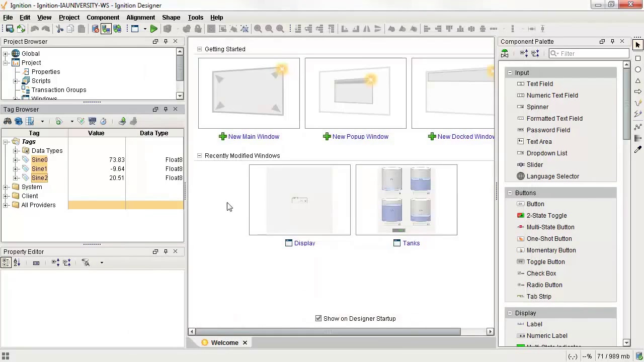The image size is (644, 362).
Task: Click the filter icon in Property Editor
Action: click(86, 262)
